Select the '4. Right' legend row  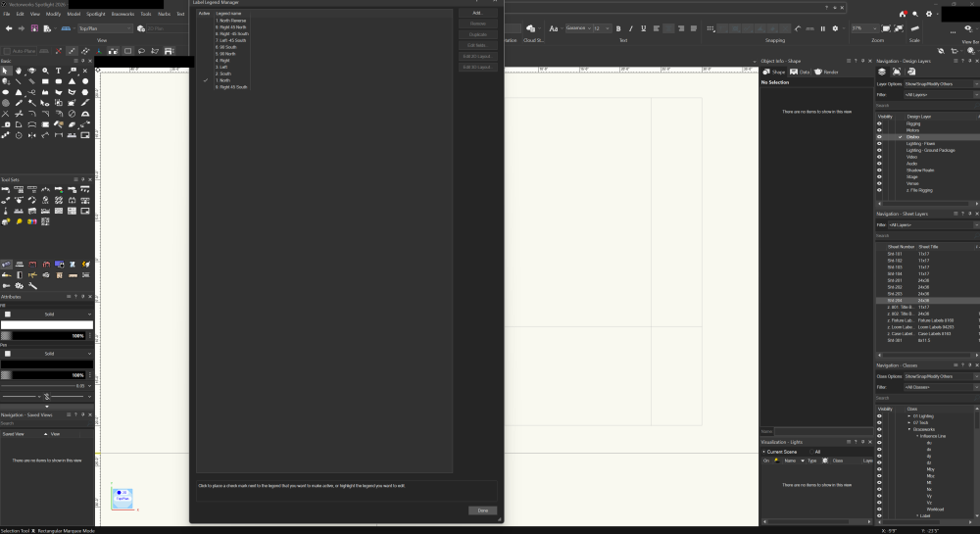223,60
